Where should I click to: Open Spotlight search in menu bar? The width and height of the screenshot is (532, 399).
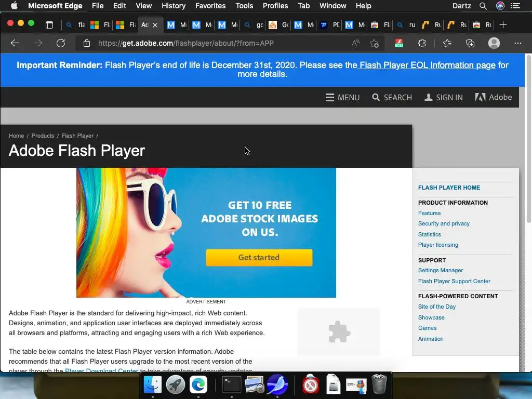click(x=483, y=6)
